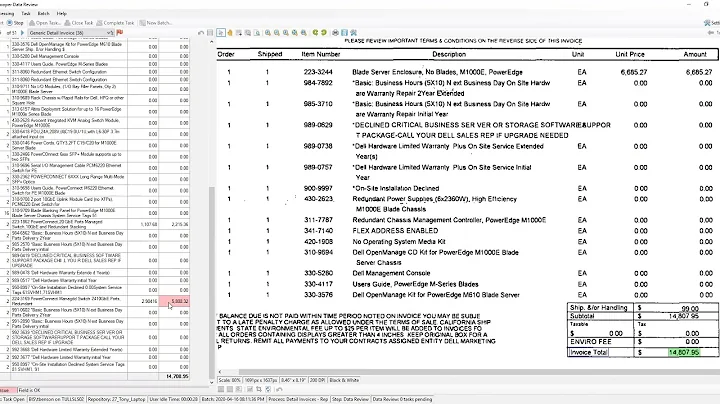Click item number 330-3576 on invoice
Image resolution: width=720 pixels, height=404 pixels.
pos(318,295)
